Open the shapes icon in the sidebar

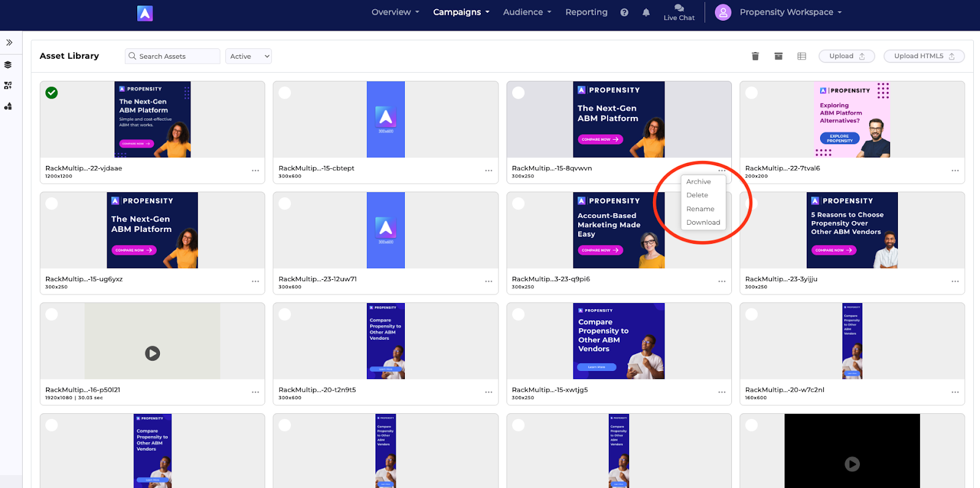pos(8,106)
